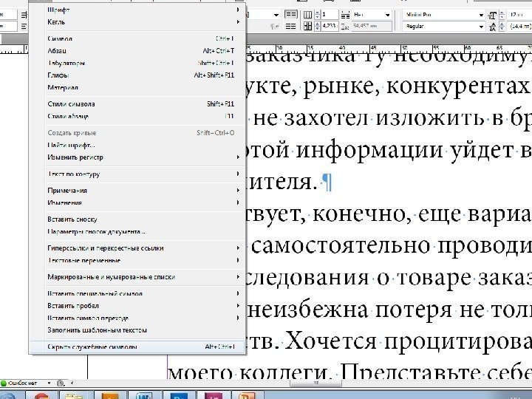The image size is (532, 399).
Task: Choose the Символ menu item
Action: coord(137,38)
